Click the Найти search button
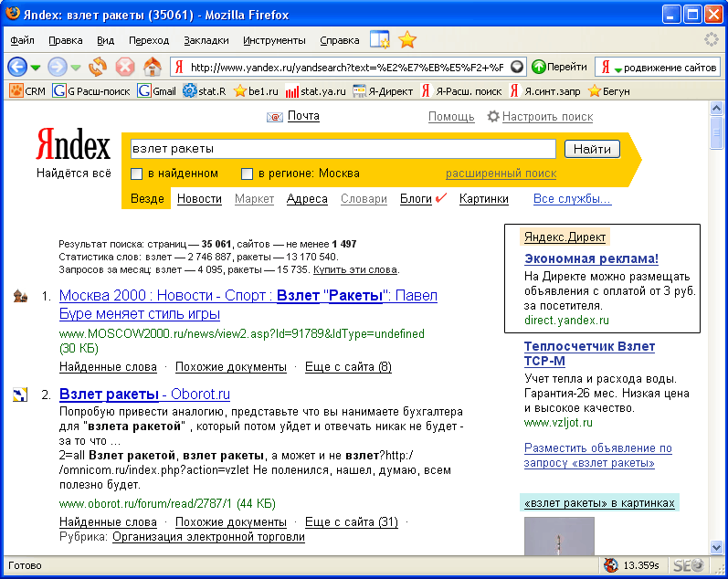 pos(592,149)
